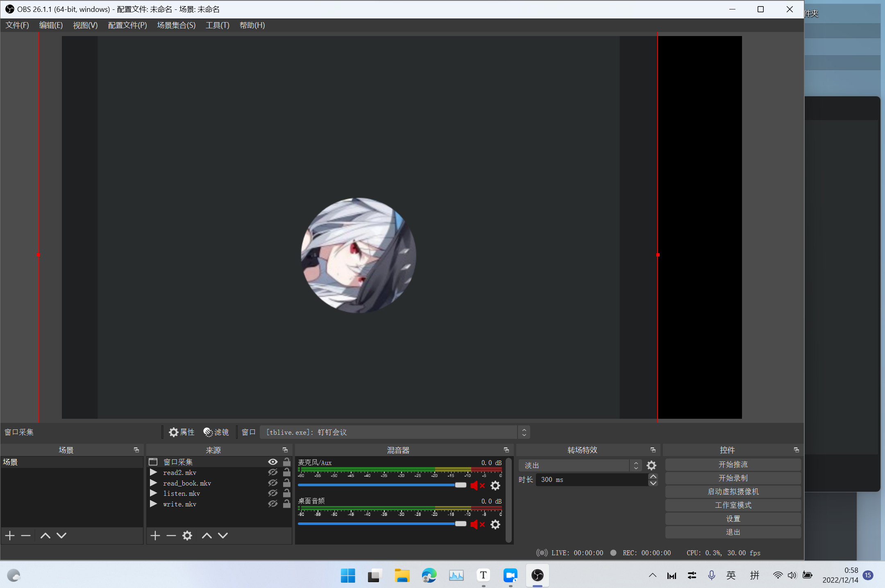
Task: Open the 编辑(E) menu
Action: click(x=51, y=25)
